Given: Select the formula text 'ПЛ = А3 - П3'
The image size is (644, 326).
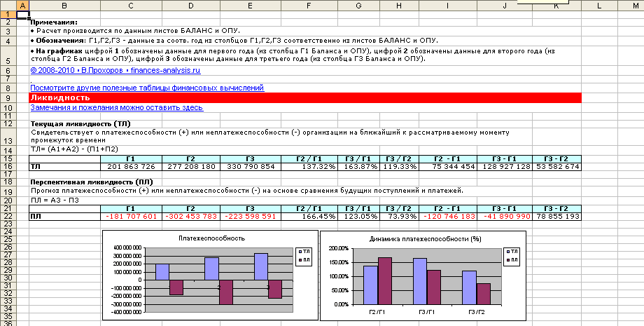Looking at the screenshot, I should [x=55, y=201].
